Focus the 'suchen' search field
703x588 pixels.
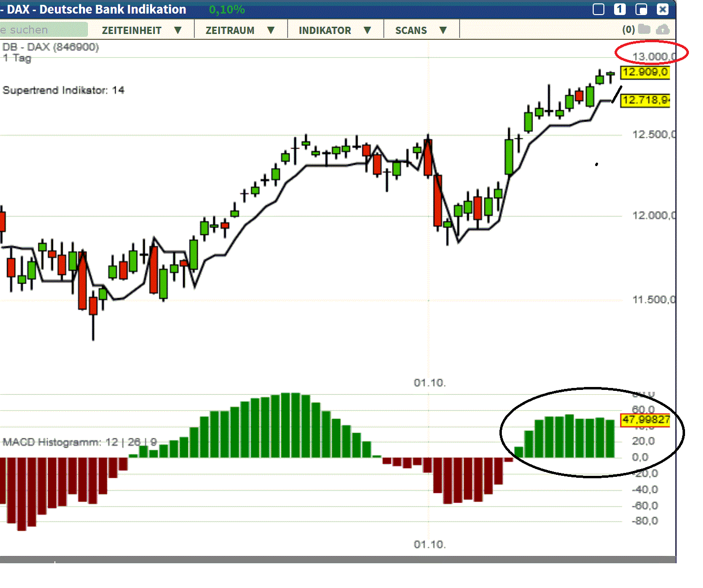point(44,30)
